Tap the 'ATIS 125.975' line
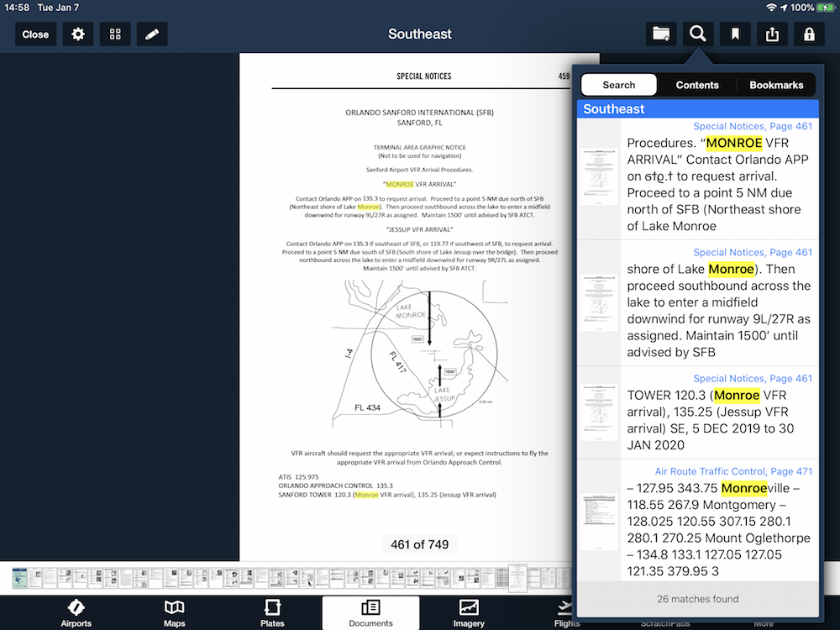 coord(298,477)
